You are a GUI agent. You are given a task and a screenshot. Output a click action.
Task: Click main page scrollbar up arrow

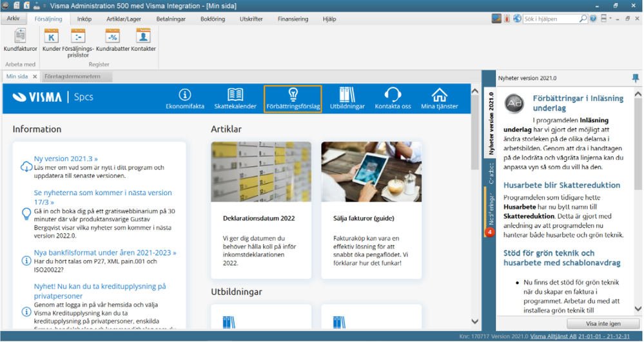coord(475,91)
